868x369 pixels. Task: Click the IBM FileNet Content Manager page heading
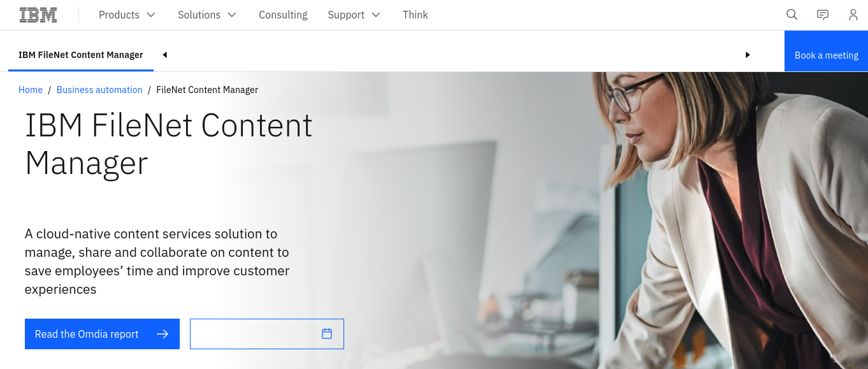(169, 144)
